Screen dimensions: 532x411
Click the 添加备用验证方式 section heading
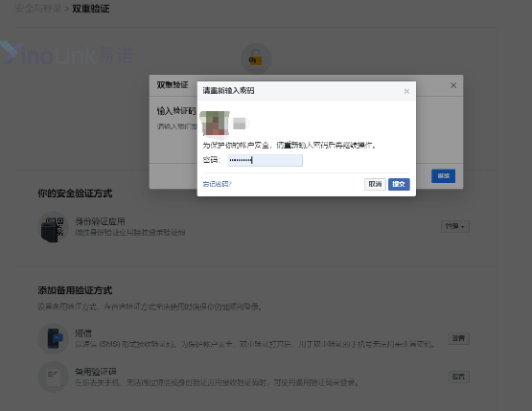(x=75, y=290)
